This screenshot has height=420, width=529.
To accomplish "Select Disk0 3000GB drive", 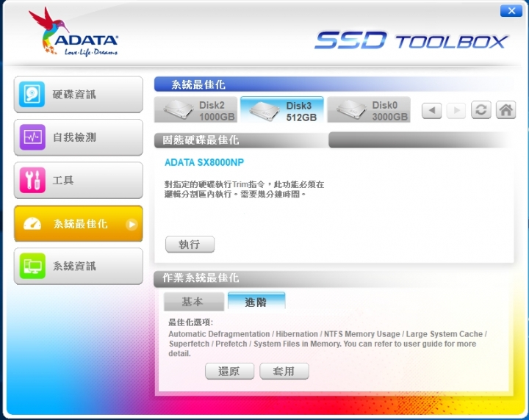I will point(369,110).
